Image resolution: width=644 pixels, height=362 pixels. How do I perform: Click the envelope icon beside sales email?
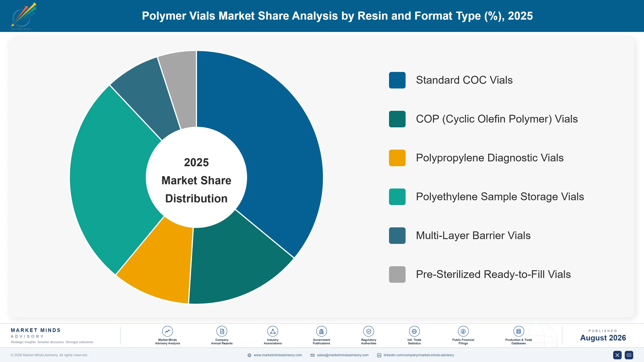pos(313,355)
